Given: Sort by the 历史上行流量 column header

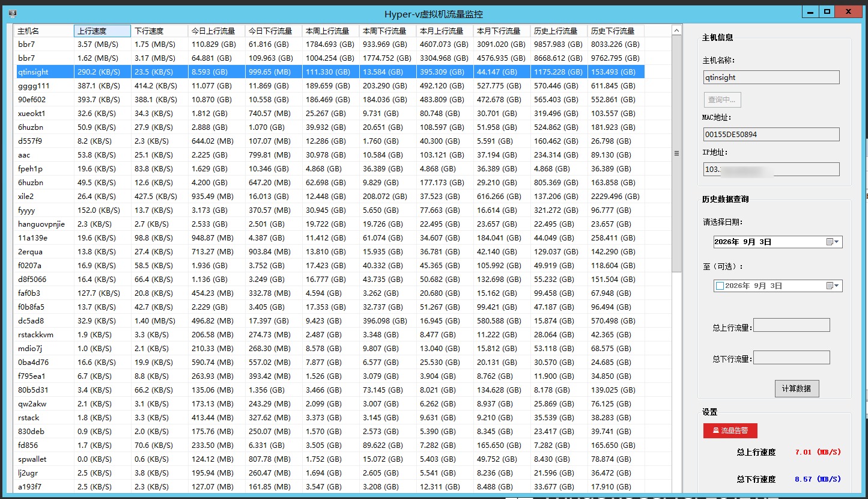Looking at the screenshot, I should 559,31.
